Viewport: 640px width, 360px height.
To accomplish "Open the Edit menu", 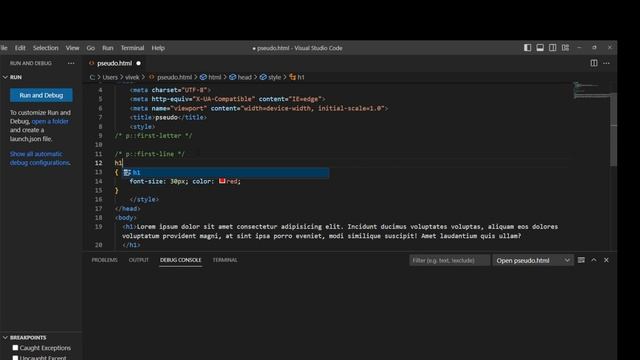I will coord(20,48).
